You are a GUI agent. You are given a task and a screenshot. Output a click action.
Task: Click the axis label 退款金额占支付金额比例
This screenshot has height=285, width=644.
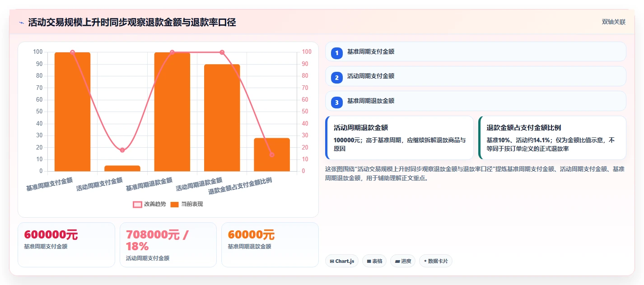pos(240,186)
